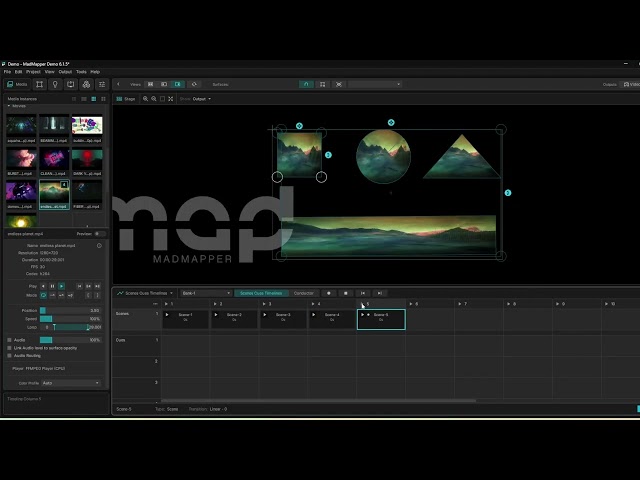Click the record circle button in timeline bar

click(329, 293)
